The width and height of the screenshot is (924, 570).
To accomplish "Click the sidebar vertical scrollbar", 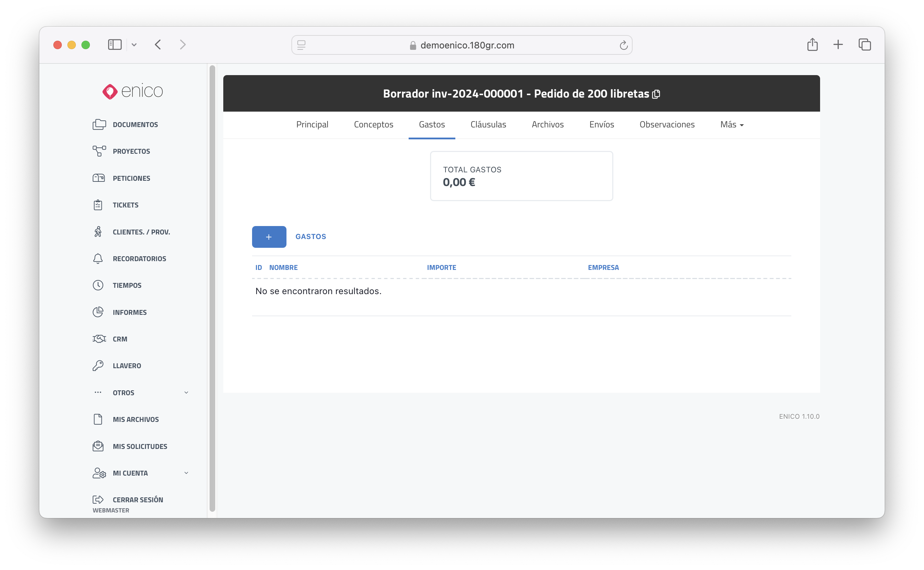I will 212,289.
